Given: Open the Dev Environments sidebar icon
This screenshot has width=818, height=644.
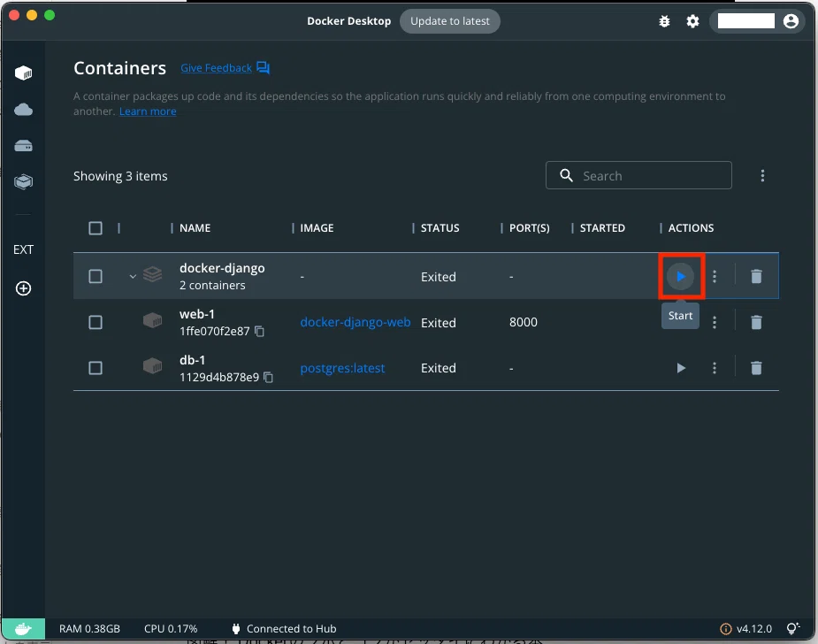Looking at the screenshot, I should 22,181.
